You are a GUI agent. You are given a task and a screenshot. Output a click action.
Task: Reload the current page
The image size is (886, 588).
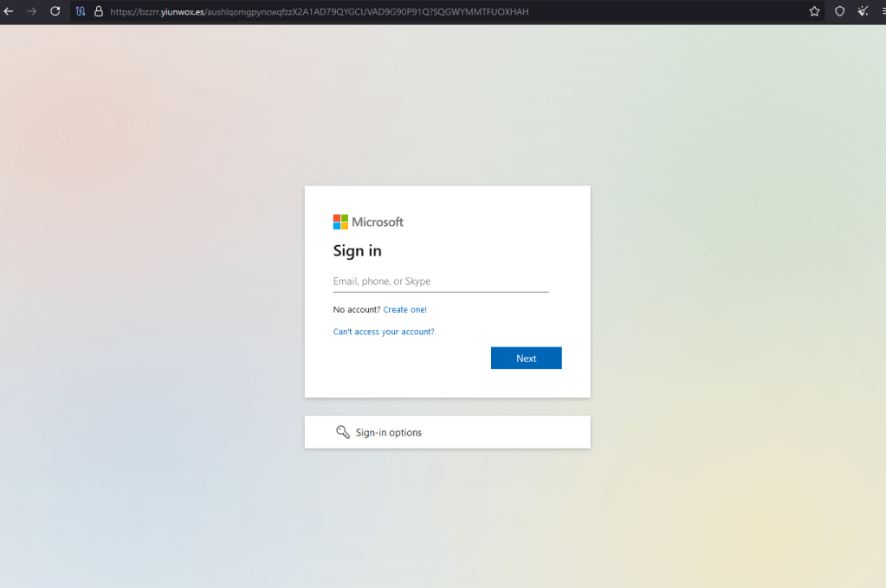coord(55,11)
